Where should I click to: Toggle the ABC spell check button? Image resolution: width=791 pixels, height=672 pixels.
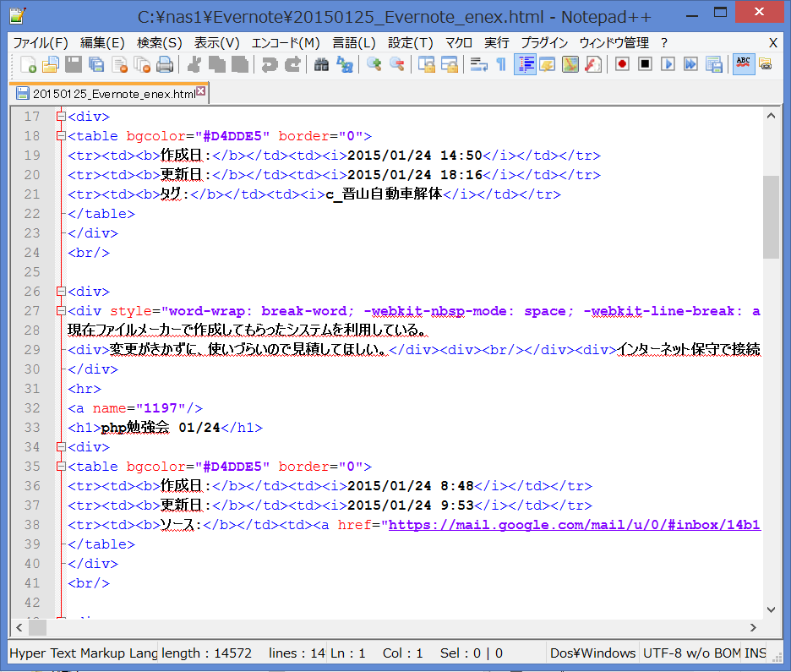pos(744,64)
